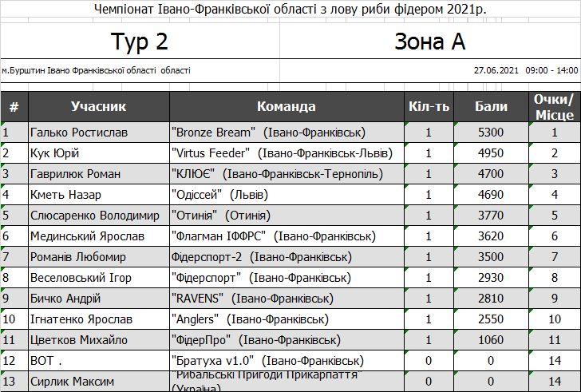The width and height of the screenshot is (581, 392).
Task: Click the score cell showing 5300
Action: click(491, 133)
